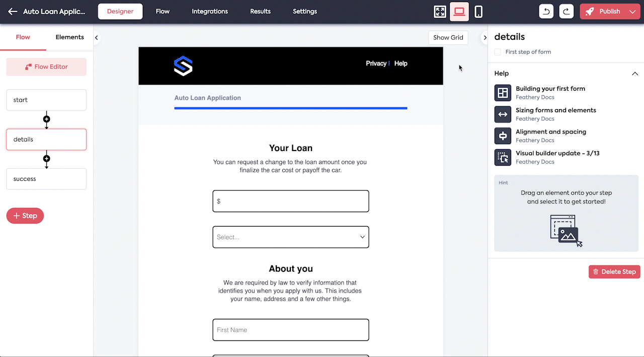Add step between details and success
644x357 pixels.
(46, 159)
